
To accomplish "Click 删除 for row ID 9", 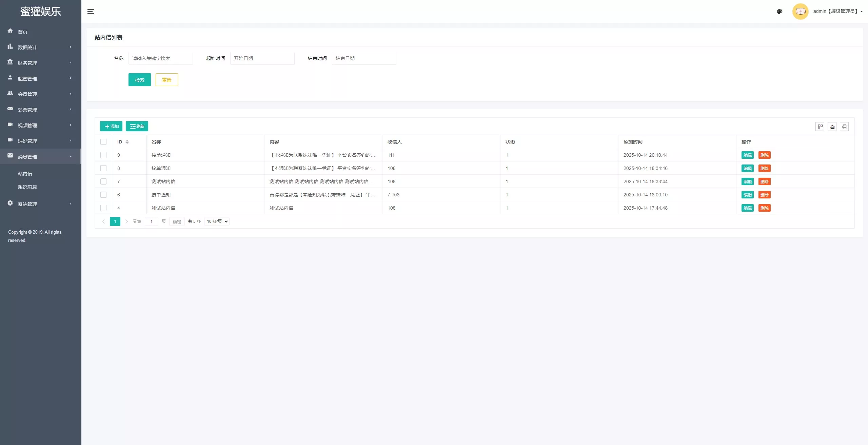I will pyautogui.click(x=764, y=155).
